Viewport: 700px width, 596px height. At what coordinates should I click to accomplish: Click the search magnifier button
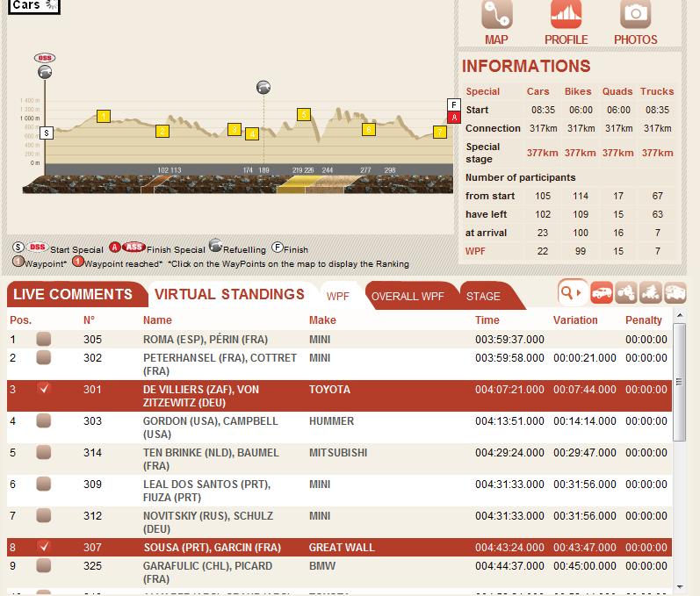click(x=573, y=293)
